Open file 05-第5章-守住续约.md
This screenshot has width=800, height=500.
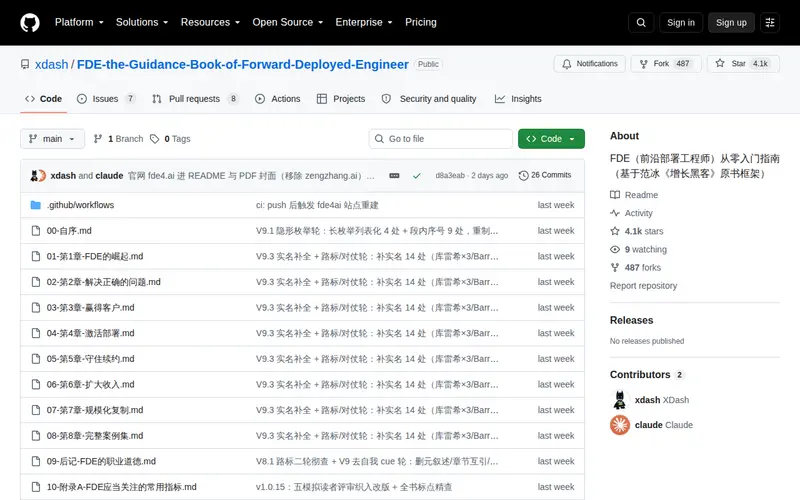click(90, 359)
